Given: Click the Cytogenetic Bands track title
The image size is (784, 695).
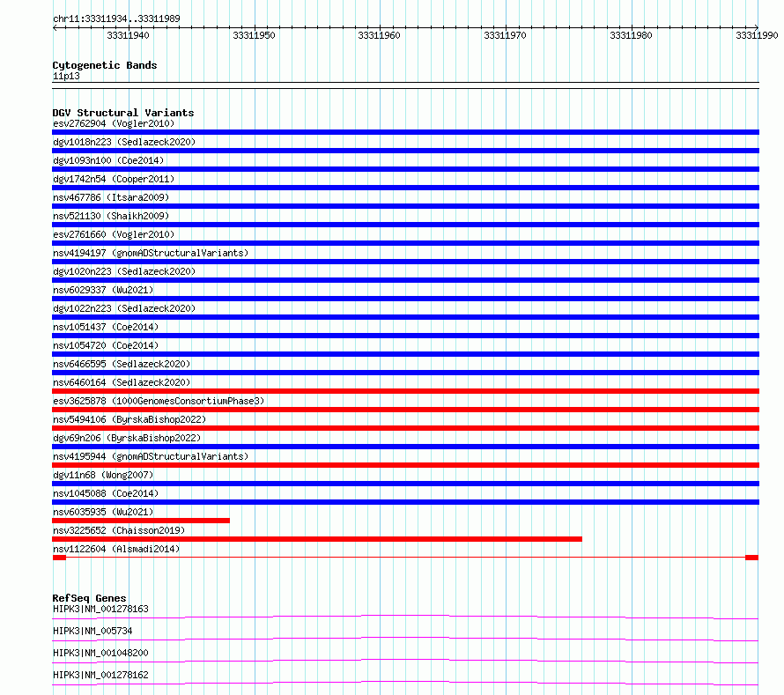Looking at the screenshot, I should pos(105,65).
